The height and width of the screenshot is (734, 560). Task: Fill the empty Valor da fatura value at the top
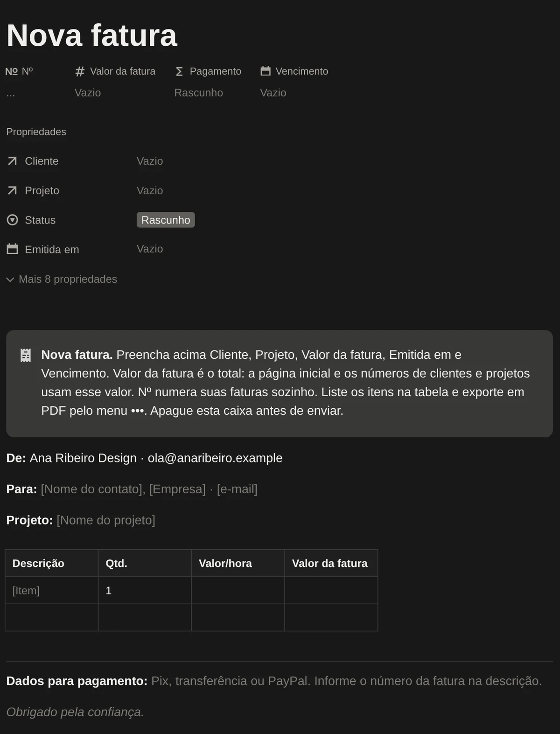(x=88, y=93)
